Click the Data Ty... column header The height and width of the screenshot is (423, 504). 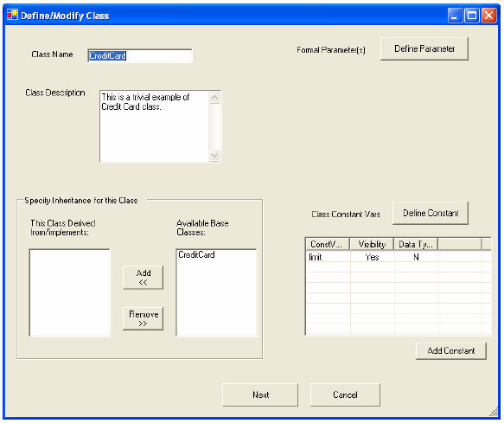416,245
